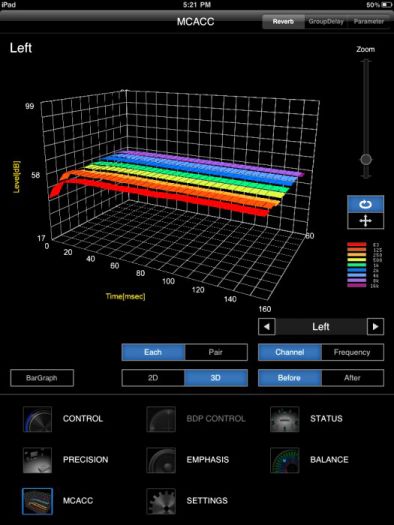Screen dimensions: 394x525
Task: Click the MCACC title text
Action: 195,22
